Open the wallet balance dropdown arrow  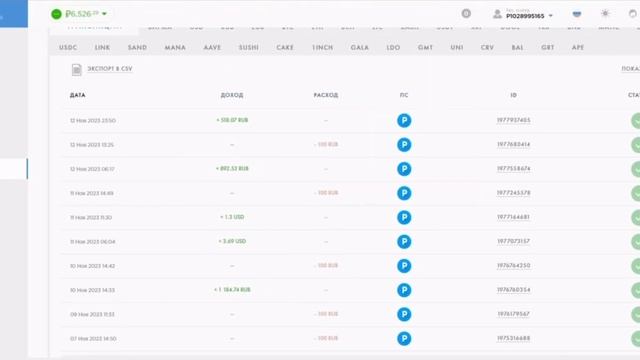point(104,14)
